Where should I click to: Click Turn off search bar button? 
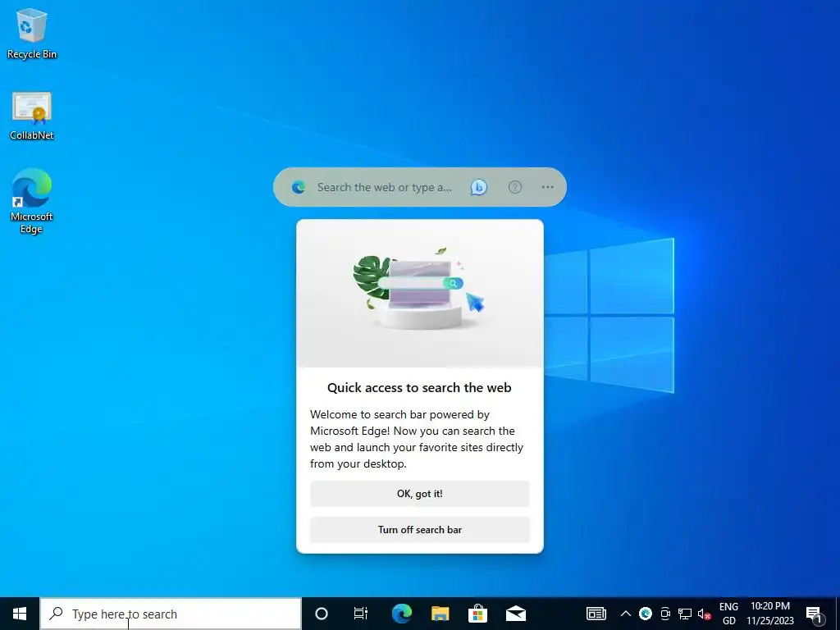(420, 529)
